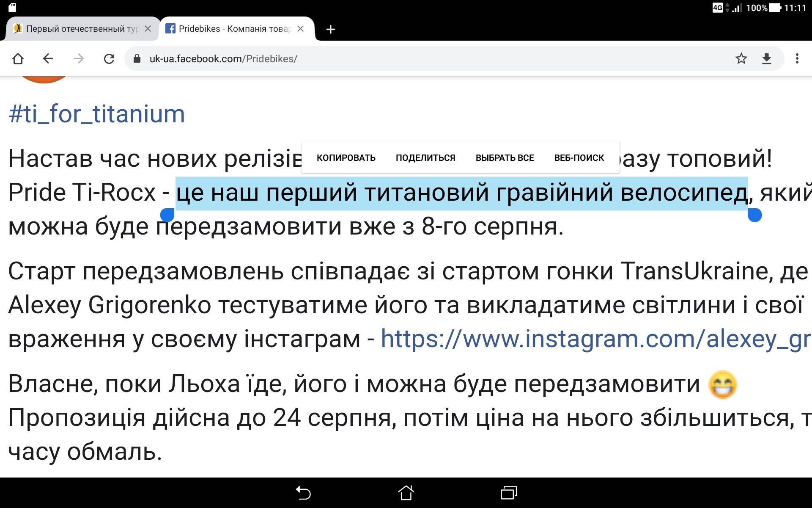Close the Pridebikes Facebook tab
Image resolution: width=812 pixels, height=508 pixels.
pyautogui.click(x=301, y=29)
